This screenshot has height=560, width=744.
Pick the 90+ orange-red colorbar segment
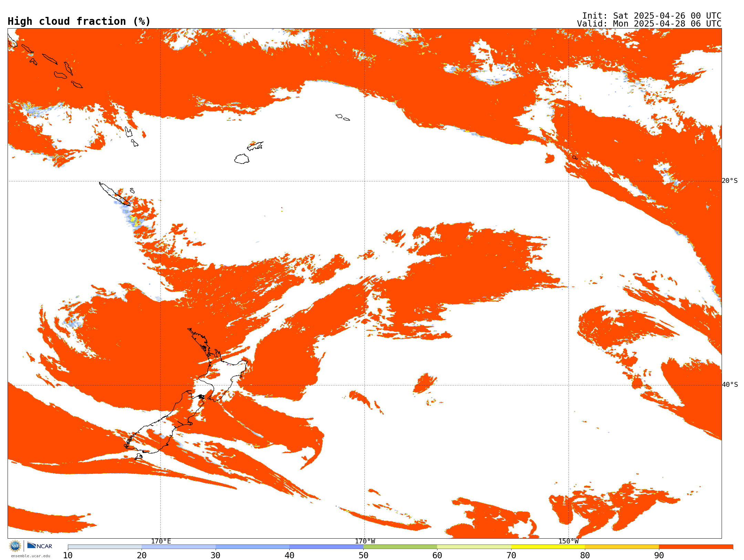[696, 547]
